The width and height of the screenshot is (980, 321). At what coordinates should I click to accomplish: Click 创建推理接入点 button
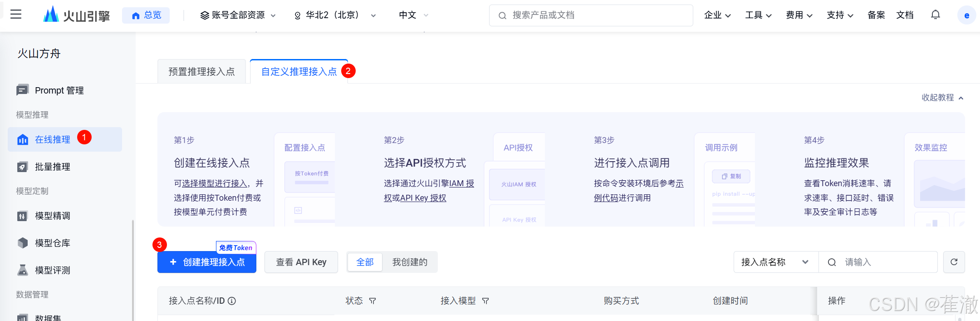[x=207, y=262]
